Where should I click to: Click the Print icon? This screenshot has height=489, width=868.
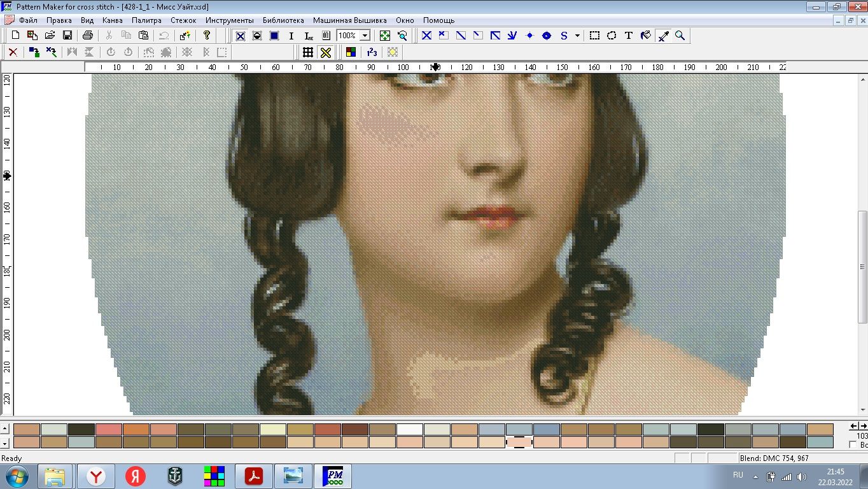(x=88, y=36)
